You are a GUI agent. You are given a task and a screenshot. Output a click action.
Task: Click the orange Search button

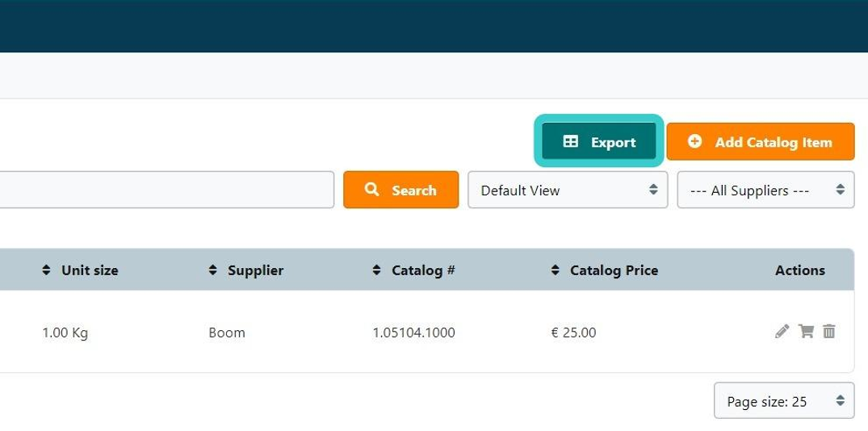pyautogui.click(x=400, y=190)
